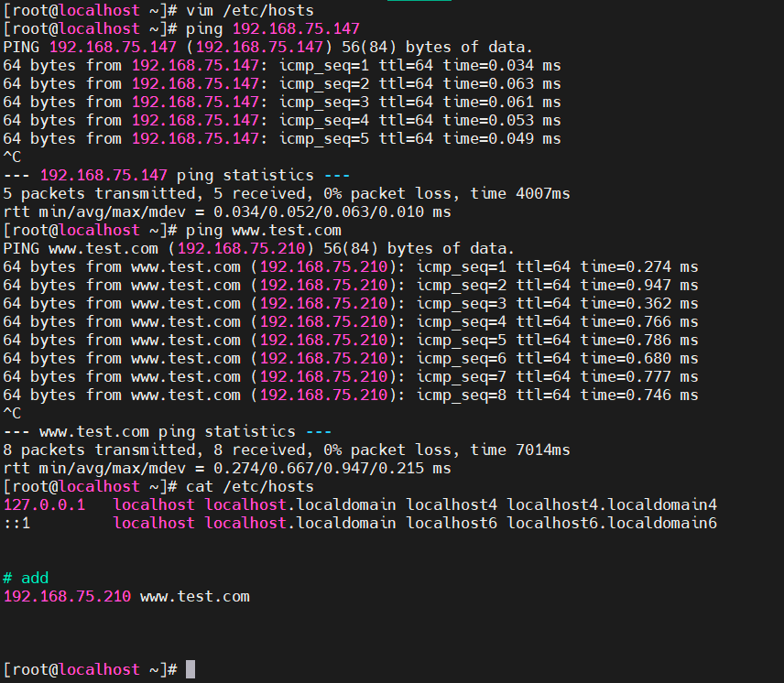Select the "time=0.362 ms" value
The width and height of the screenshot is (784, 683).
[x=639, y=304]
